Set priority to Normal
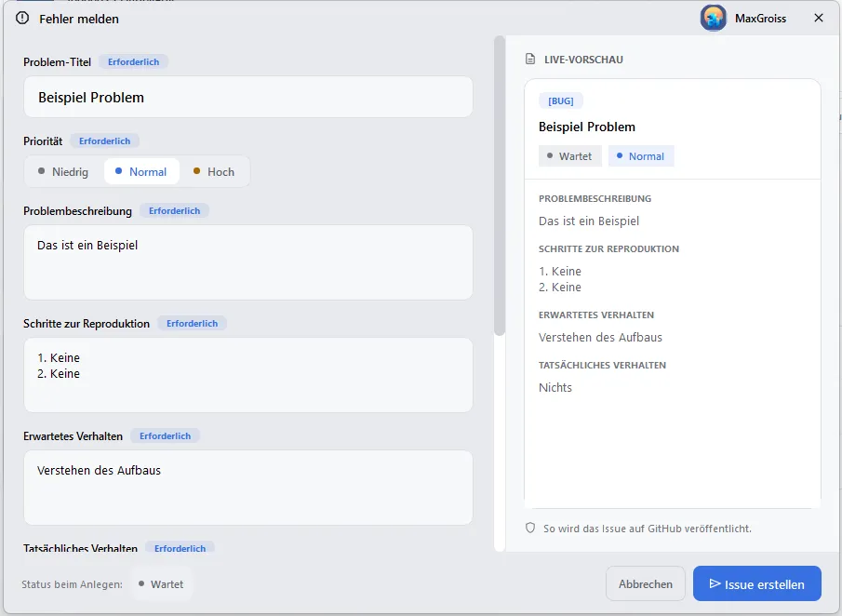 141,172
